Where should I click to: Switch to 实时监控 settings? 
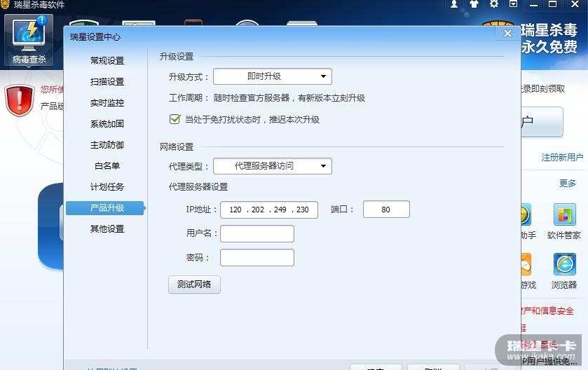pos(107,103)
